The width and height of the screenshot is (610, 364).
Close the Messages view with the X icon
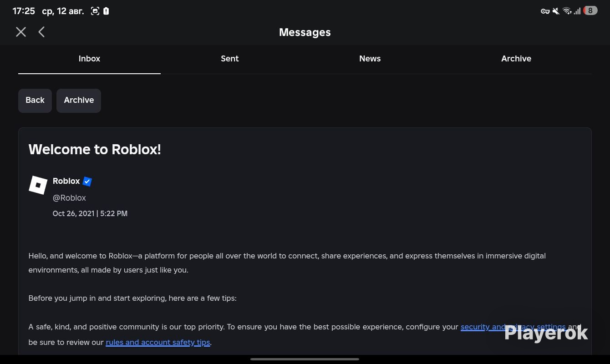[x=21, y=32]
